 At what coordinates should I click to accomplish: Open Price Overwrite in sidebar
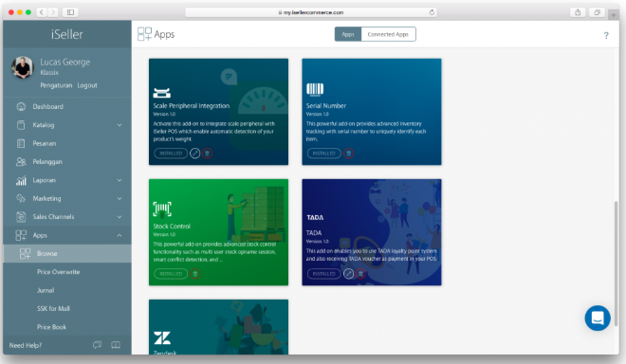coord(58,272)
